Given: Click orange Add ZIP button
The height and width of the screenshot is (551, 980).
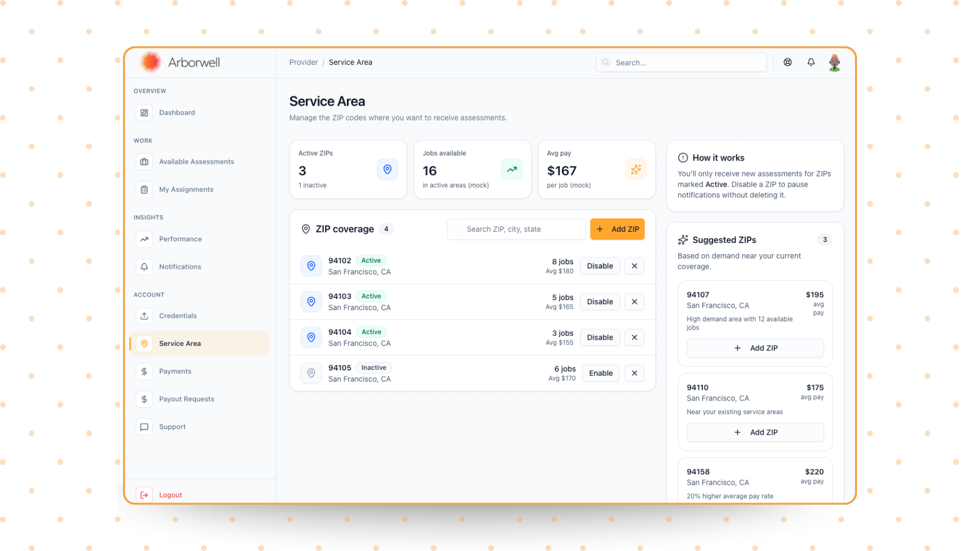Looking at the screenshot, I should click(617, 229).
